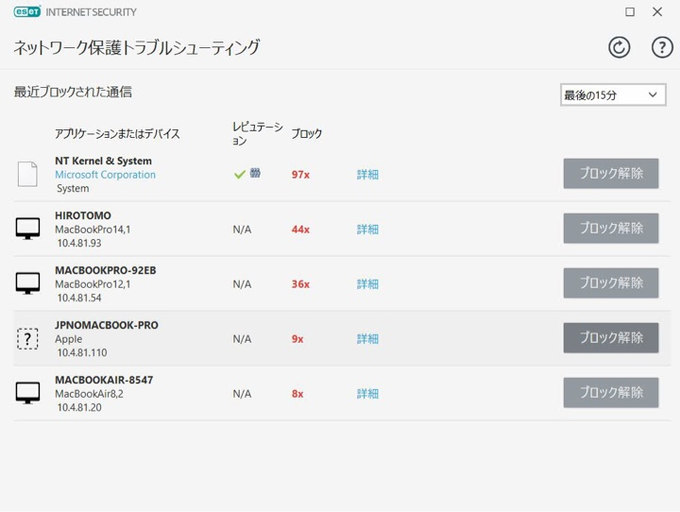
Task: Click the MACBOOKAIR-8547 monitor icon
Action: tap(28, 393)
